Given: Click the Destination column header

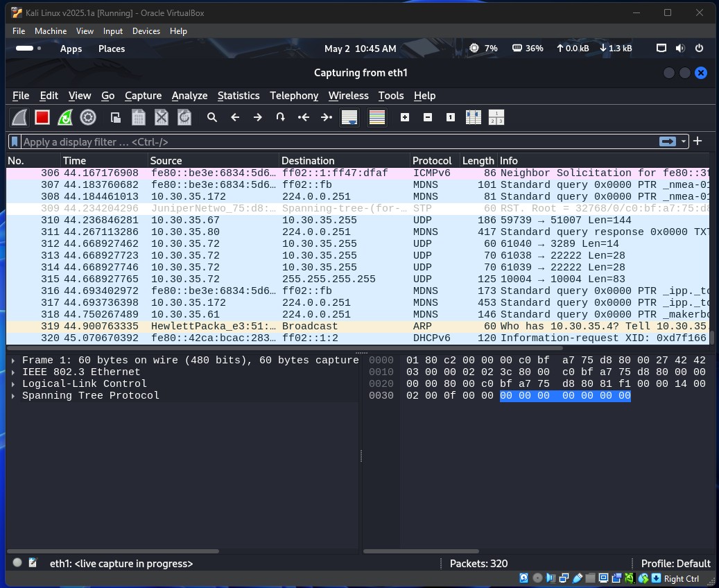Looking at the screenshot, I should [x=345, y=161].
